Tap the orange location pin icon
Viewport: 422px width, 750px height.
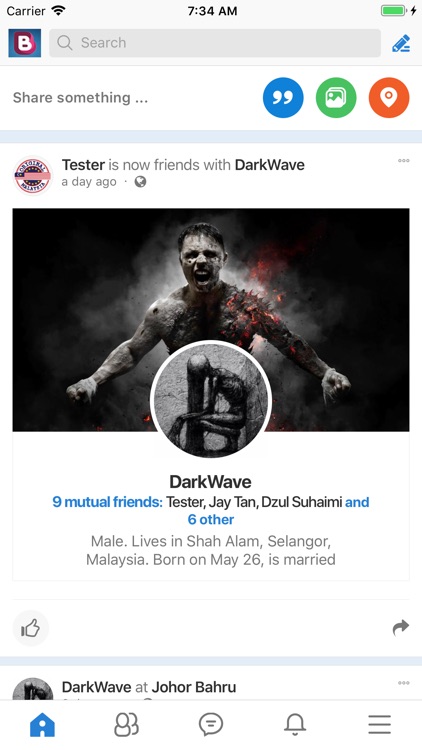click(x=389, y=98)
